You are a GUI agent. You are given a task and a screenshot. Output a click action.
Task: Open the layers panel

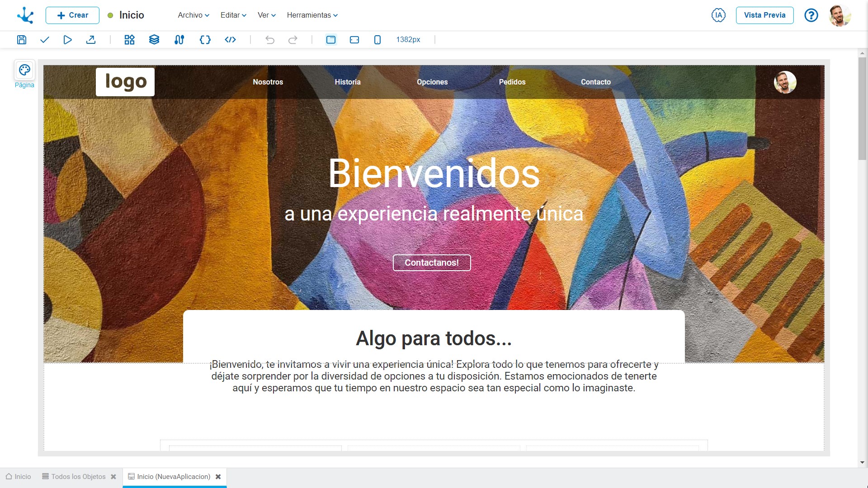(x=154, y=40)
